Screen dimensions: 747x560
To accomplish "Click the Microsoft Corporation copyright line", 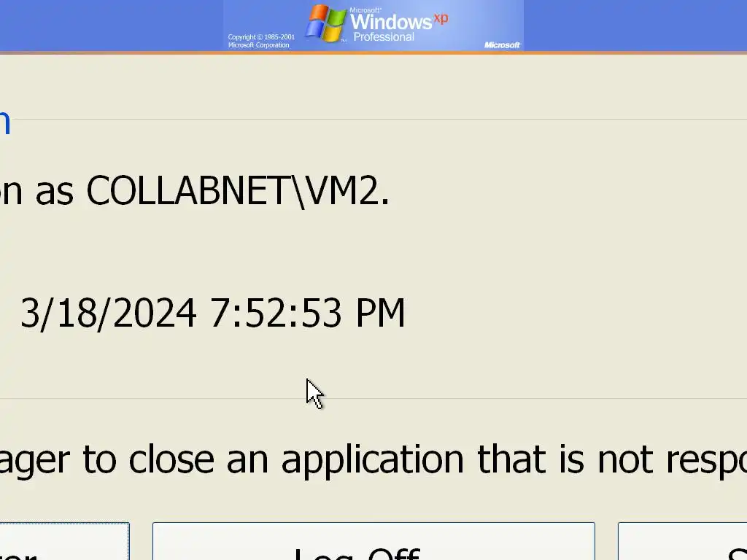I will (x=258, y=44).
